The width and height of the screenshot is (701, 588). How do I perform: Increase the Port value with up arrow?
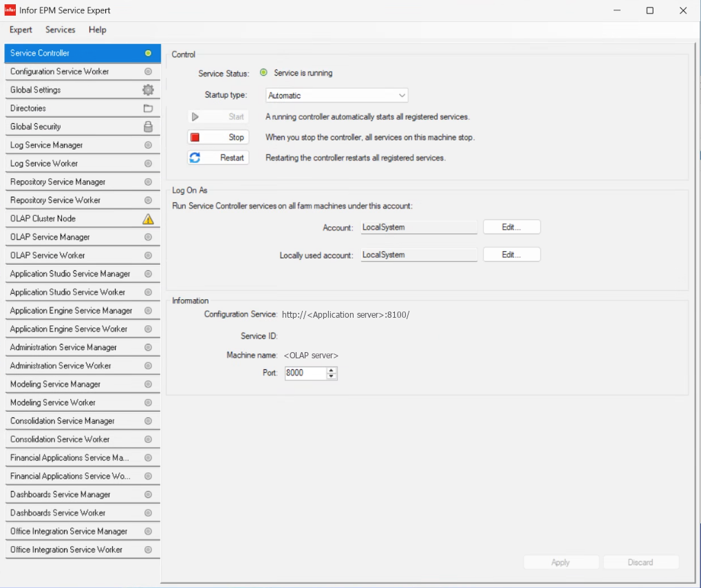332,370
